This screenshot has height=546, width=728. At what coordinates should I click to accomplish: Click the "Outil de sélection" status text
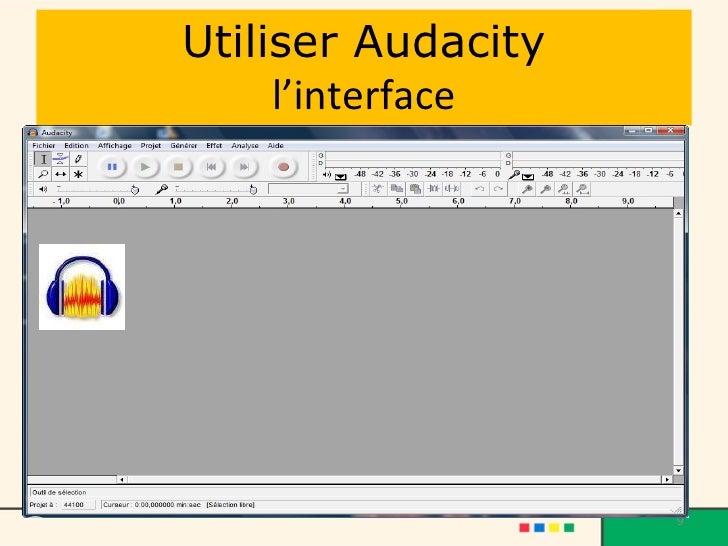click(x=59, y=492)
